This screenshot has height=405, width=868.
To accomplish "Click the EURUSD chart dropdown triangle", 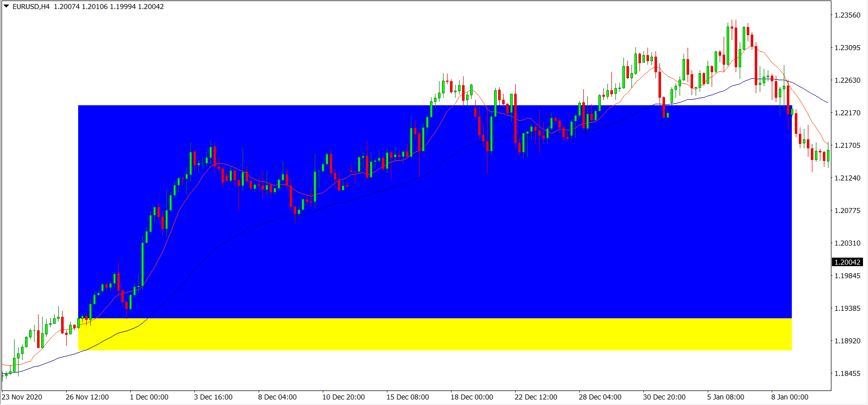I will [7, 7].
